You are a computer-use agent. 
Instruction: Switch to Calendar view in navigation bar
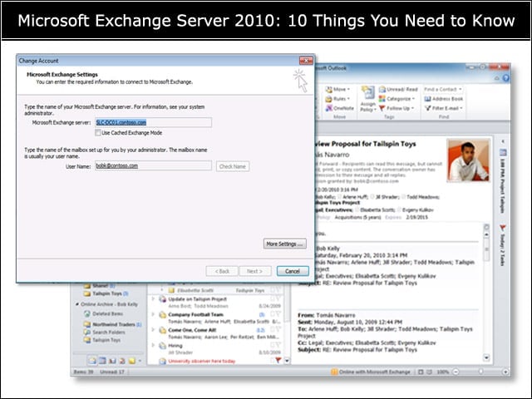tap(102, 361)
